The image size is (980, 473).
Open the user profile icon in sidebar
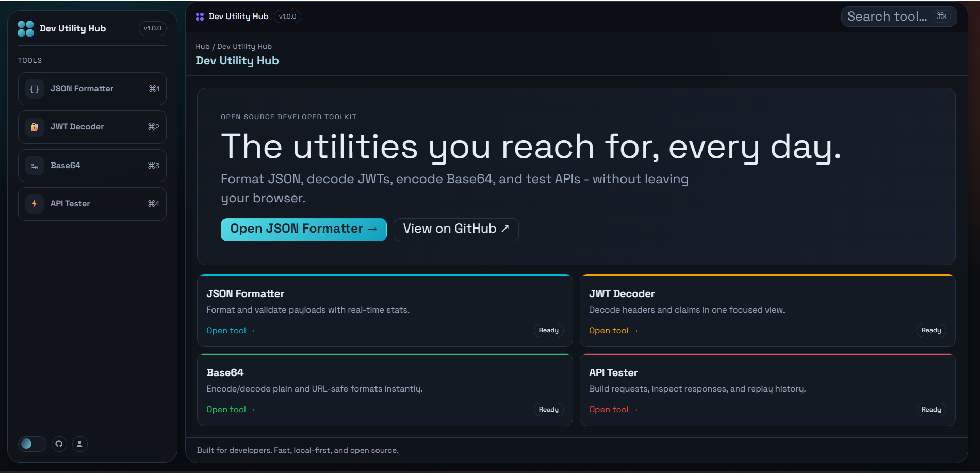click(79, 444)
